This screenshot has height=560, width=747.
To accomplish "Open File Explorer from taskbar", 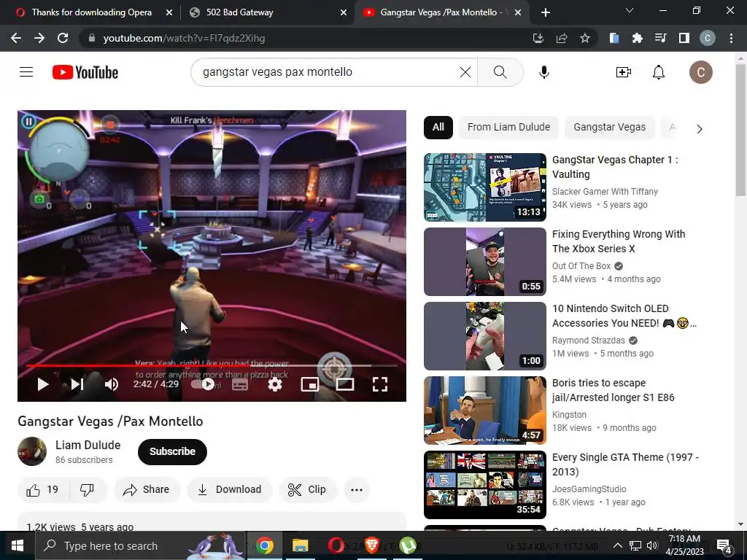I will click(300, 545).
